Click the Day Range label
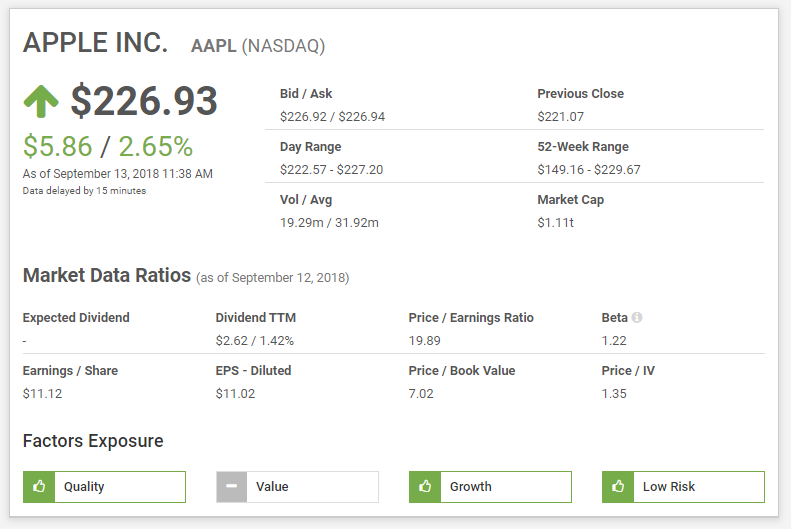Image resolution: width=791 pixels, height=529 pixels. pos(310,147)
